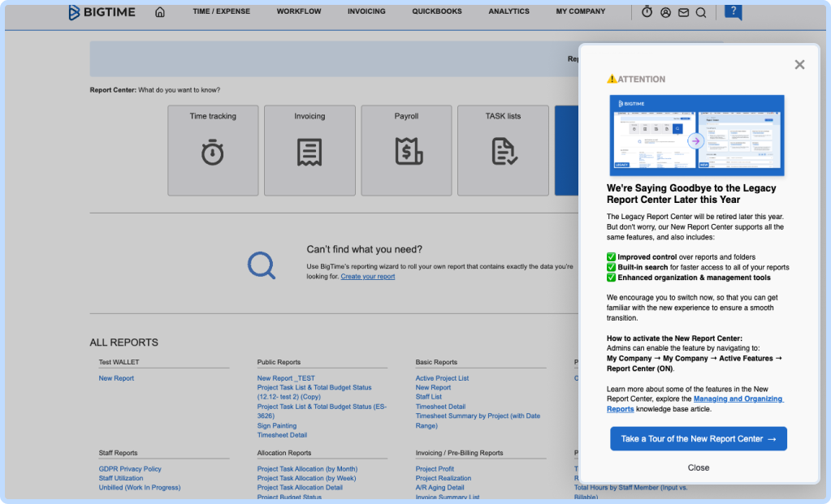Open Project Task Allocation (by Month)
This screenshot has width=831, height=504.
[x=307, y=469]
